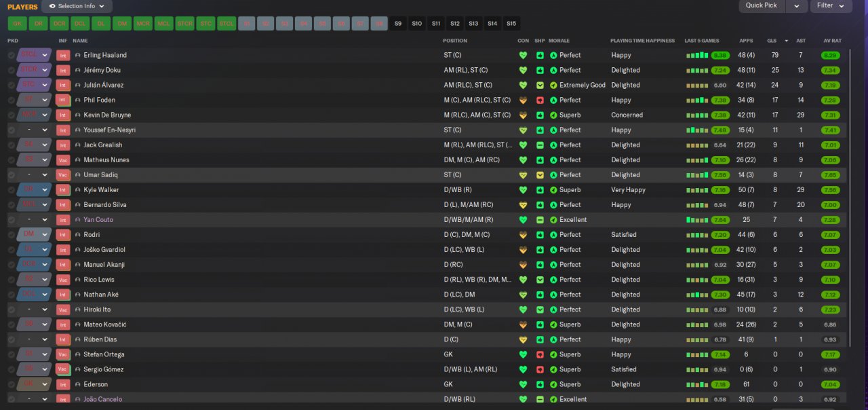
Task: Toggle the pick circle for Rúben Dias
Action: pyautogui.click(x=12, y=339)
